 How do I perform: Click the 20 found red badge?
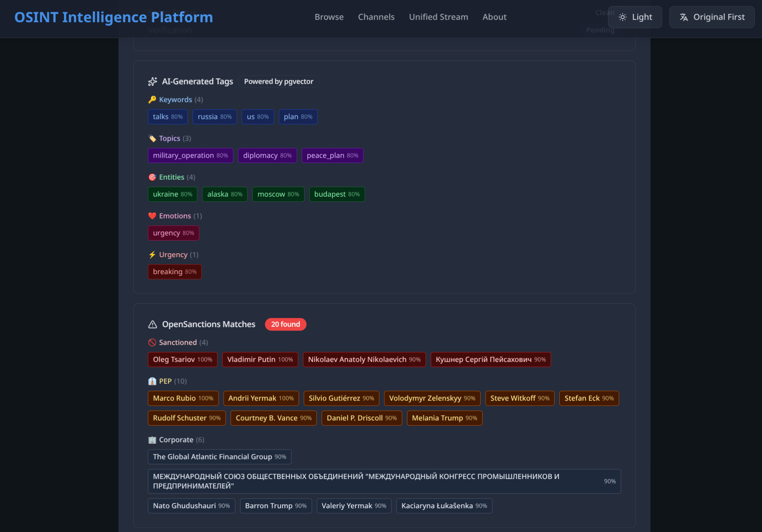tap(285, 324)
